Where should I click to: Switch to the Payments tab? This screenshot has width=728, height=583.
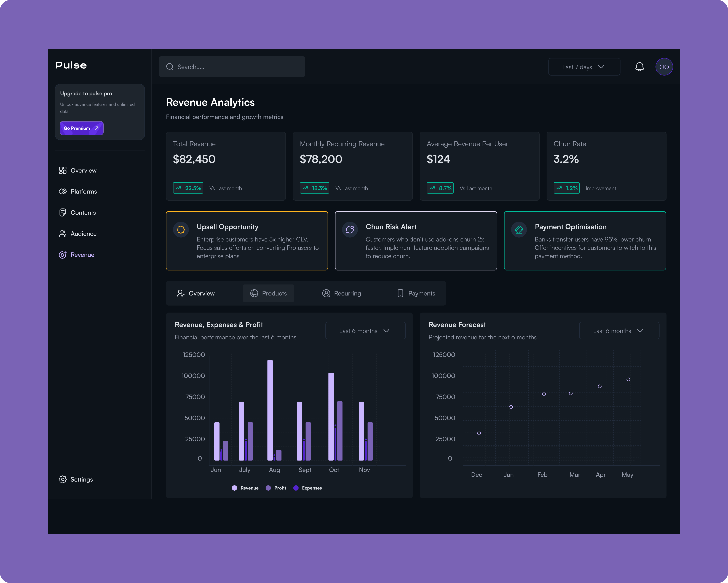click(x=416, y=293)
